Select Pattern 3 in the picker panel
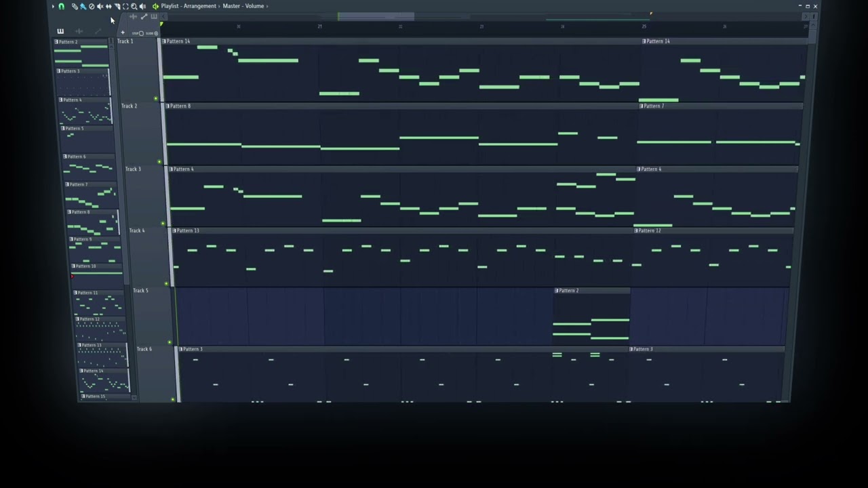Image resolution: width=868 pixels, height=488 pixels. [x=83, y=83]
